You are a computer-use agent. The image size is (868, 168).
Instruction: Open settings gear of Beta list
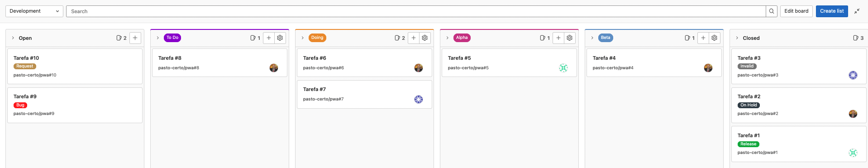point(715,38)
